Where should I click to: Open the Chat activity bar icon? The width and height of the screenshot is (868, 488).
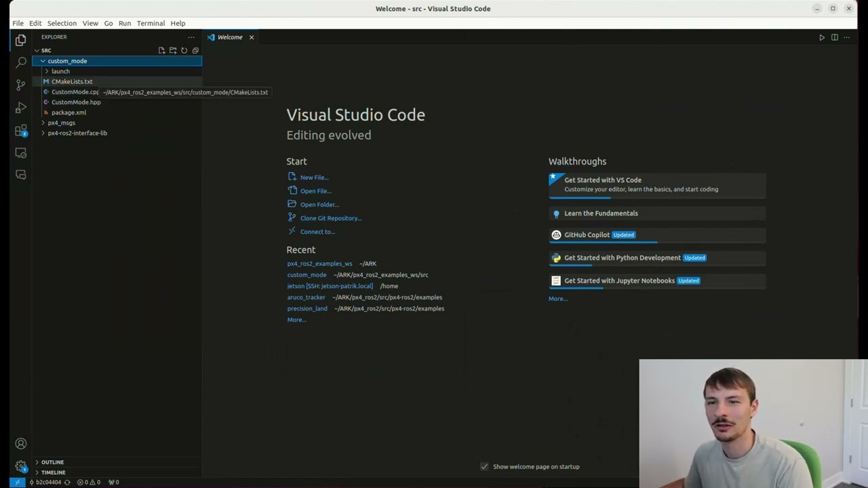tap(20, 175)
